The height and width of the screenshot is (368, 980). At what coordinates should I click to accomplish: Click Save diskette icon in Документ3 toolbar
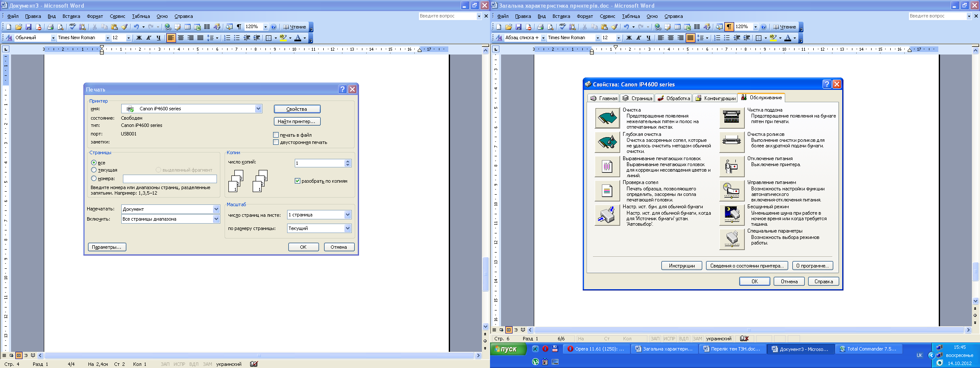[28, 27]
